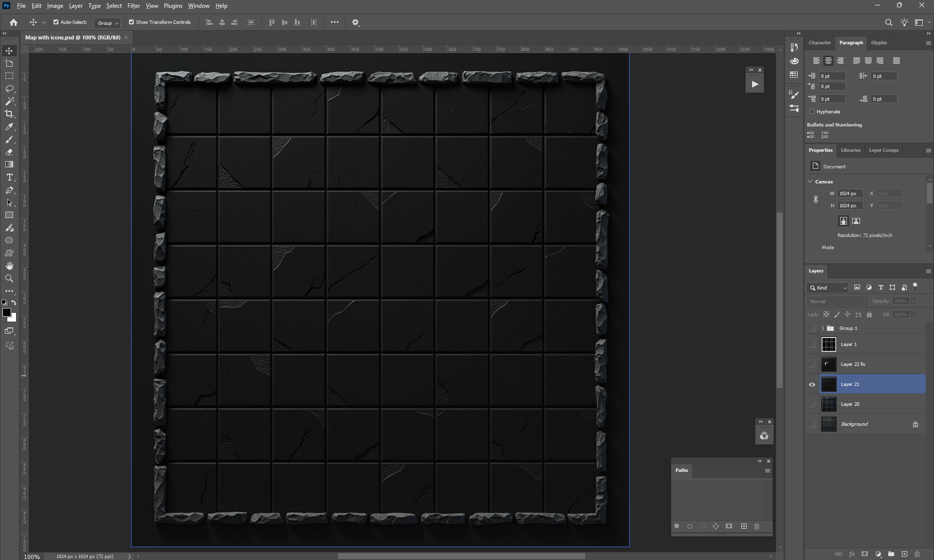
Task: Open the Auto-Select Group dropdown
Action: 108,23
